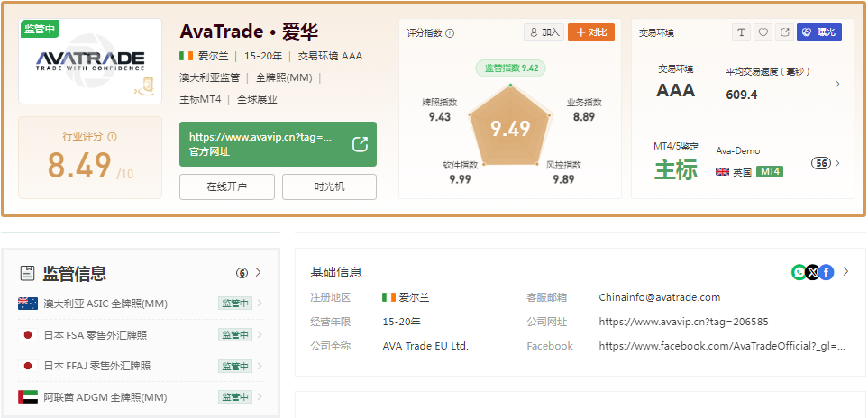Click the Ireland flag under AvaTrade title
Viewport: 868px width, 418px height.
(x=187, y=56)
